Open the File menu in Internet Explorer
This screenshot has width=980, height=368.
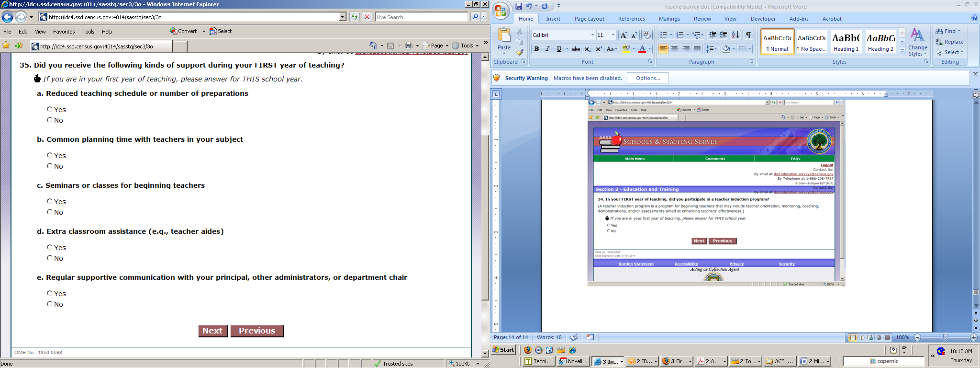(8, 32)
